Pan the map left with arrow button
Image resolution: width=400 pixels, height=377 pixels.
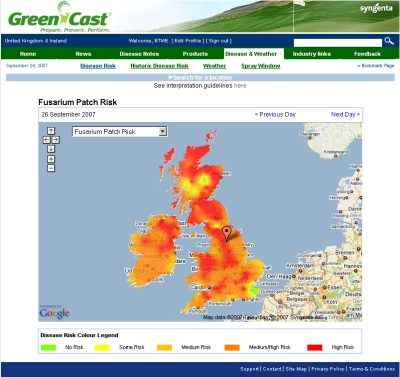[47, 140]
